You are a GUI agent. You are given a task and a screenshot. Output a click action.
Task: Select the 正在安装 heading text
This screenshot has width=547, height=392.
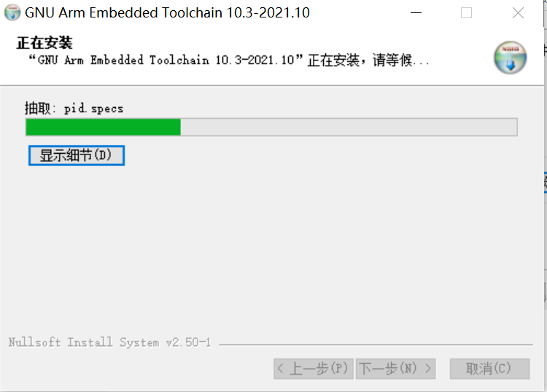tap(44, 43)
